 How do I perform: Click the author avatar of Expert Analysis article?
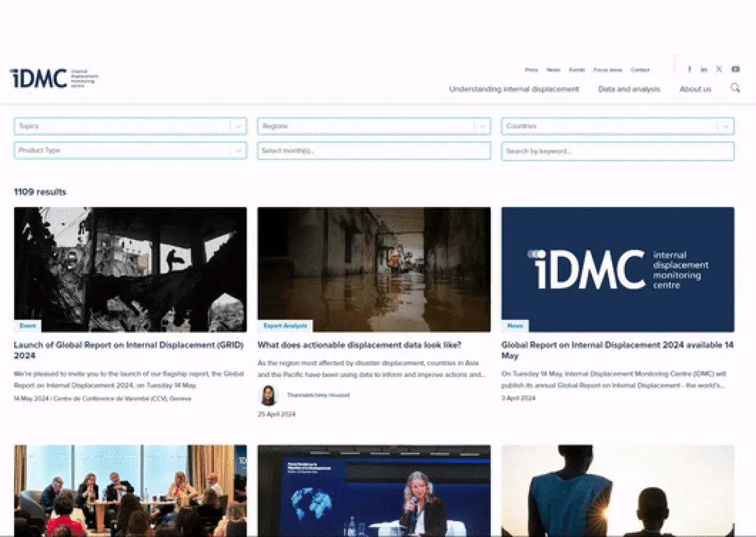point(268,395)
